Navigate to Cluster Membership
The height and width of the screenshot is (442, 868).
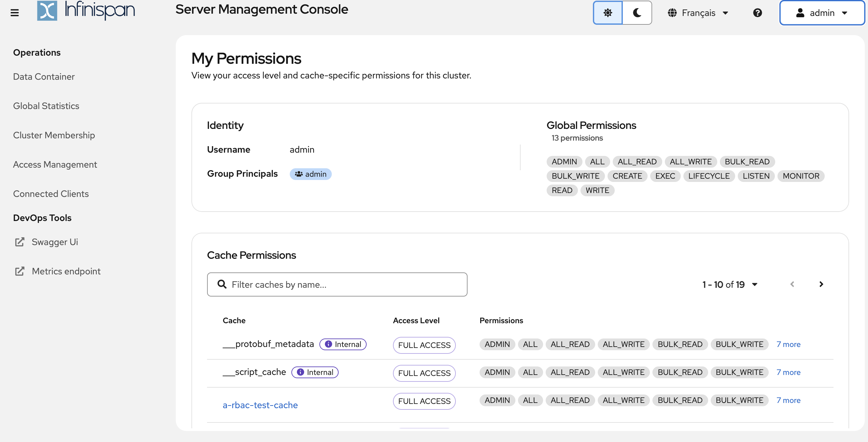coord(54,135)
